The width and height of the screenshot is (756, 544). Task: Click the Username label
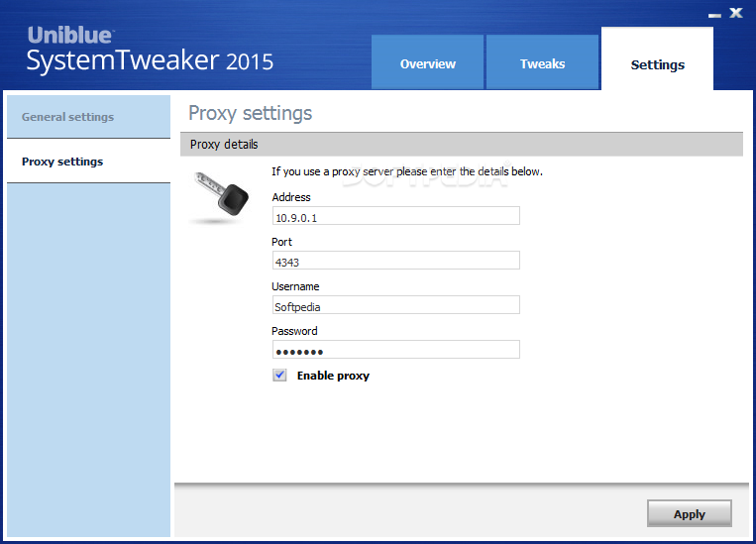pos(295,286)
